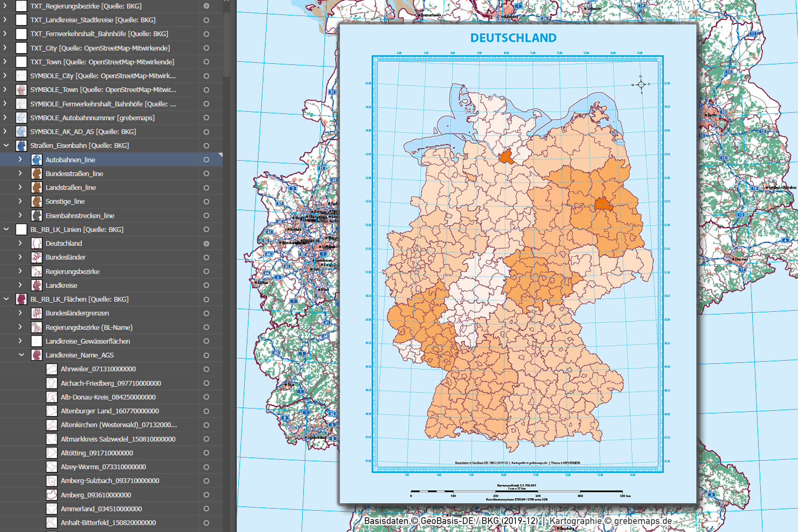Click the DEUTSCHLAND map title
Viewport: 798px width, 532px height.
pyautogui.click(x=513, y=38)
